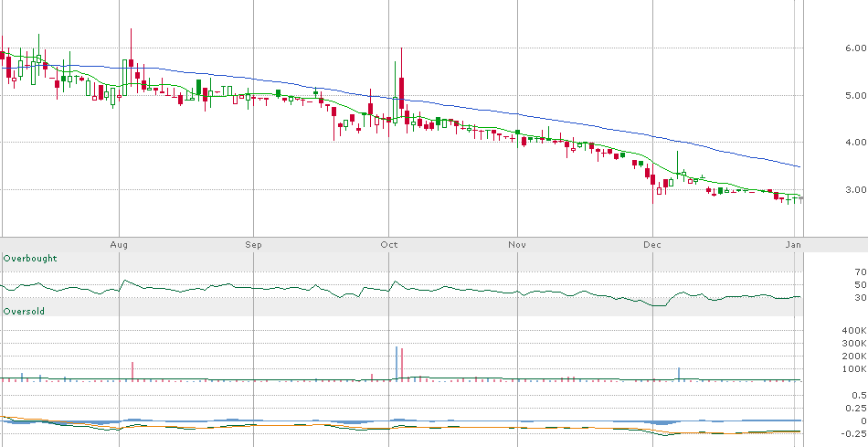Image resolution: width=868 pixels, height=447 pixels.
Task: Click the 300K volume axis label
Action: click(855, 344)
